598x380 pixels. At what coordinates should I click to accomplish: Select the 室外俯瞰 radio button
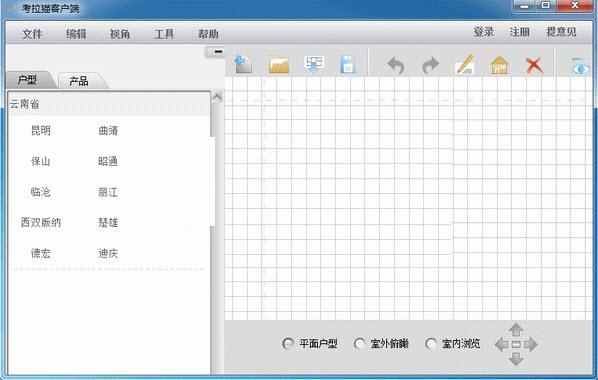click(360, 344)
